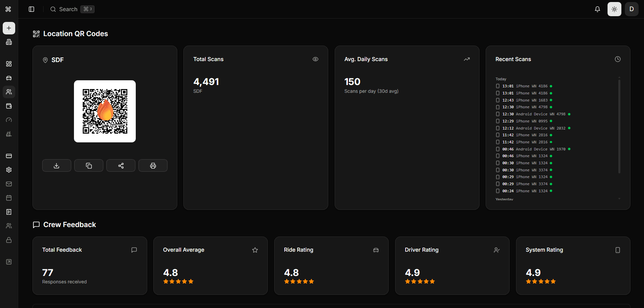Click the Location QR Codes heading
This screenshot has height=308, width=644.
click(76, 34)
